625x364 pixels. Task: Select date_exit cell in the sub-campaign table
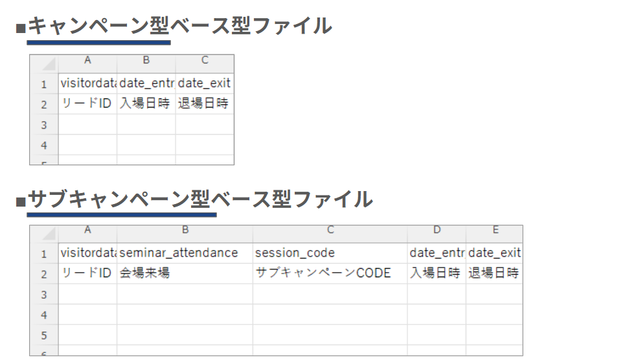pyautogui.click(x=495, y=253)
